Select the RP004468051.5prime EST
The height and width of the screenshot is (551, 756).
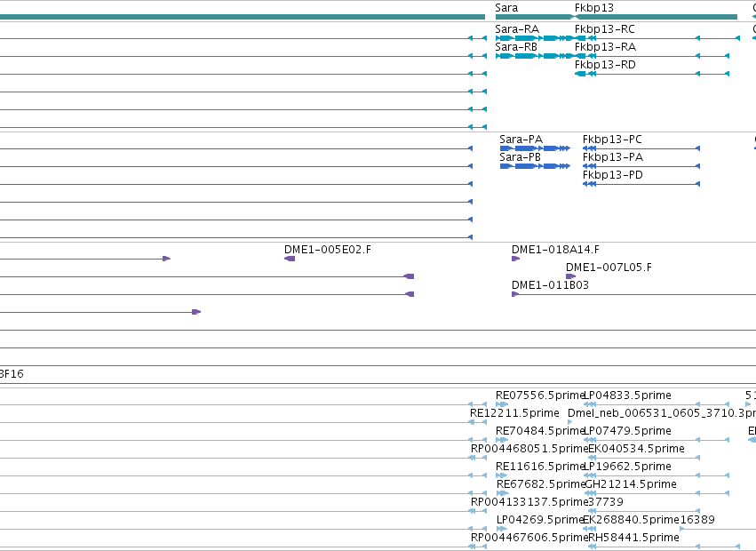[529, 449]
